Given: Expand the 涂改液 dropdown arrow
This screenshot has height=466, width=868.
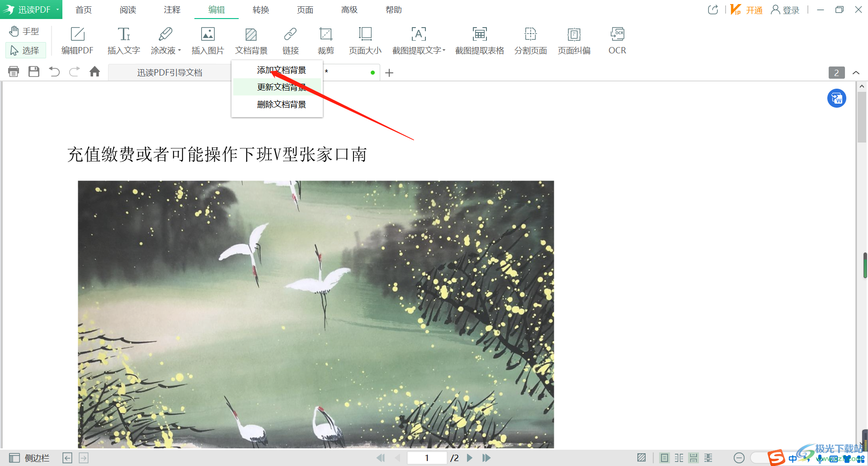Looking at the screenshot, I should coord(179,50).
